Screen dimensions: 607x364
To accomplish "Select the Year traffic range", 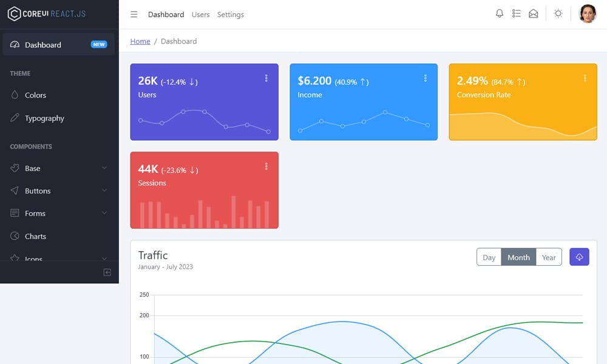I will pyautogui.click(x=549, y=257).
